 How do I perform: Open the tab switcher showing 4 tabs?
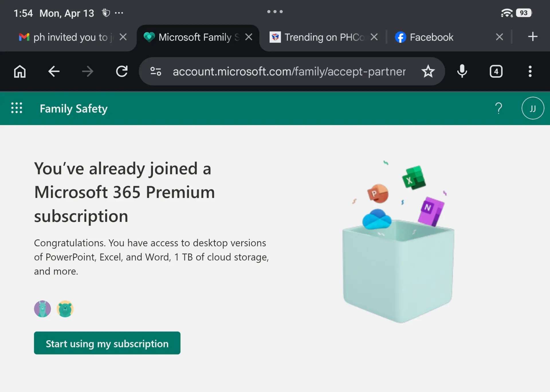[496, 71]
